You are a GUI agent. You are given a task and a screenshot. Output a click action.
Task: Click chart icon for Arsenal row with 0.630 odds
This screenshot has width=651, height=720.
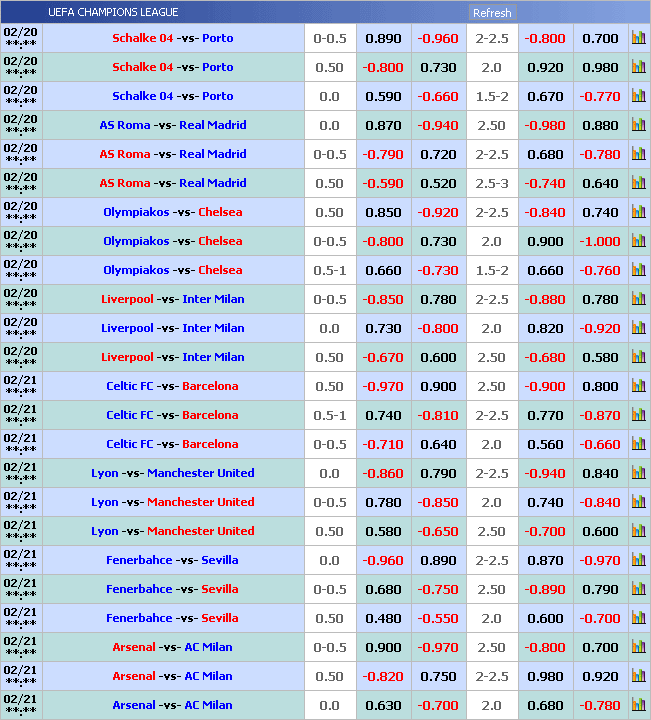(638, 706)
